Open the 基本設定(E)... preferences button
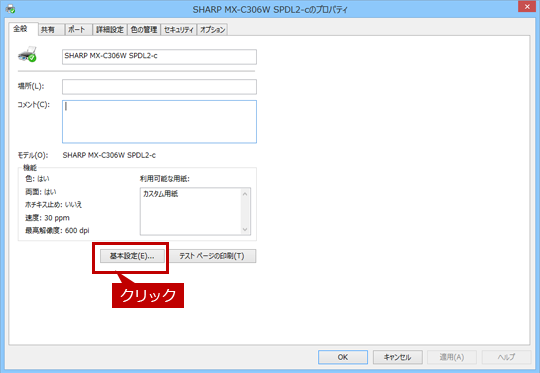540x373 pixels. (132, 256)
